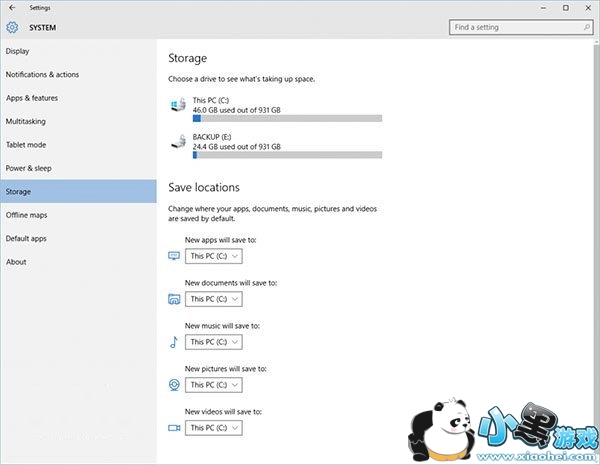
Task: Go to Apps & features
Action: coord(78,98)
